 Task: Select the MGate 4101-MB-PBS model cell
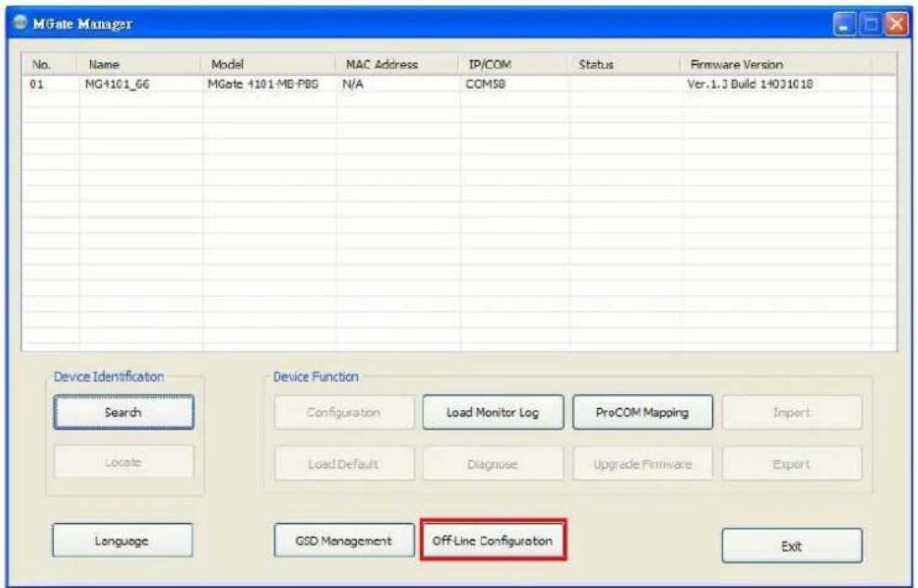click(x=262, y=84)
